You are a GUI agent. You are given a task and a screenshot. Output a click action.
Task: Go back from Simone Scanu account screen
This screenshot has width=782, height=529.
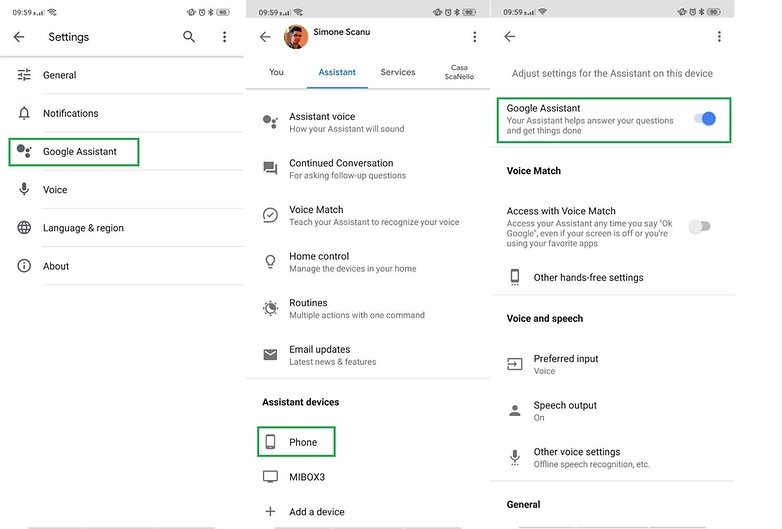(265, 36)
